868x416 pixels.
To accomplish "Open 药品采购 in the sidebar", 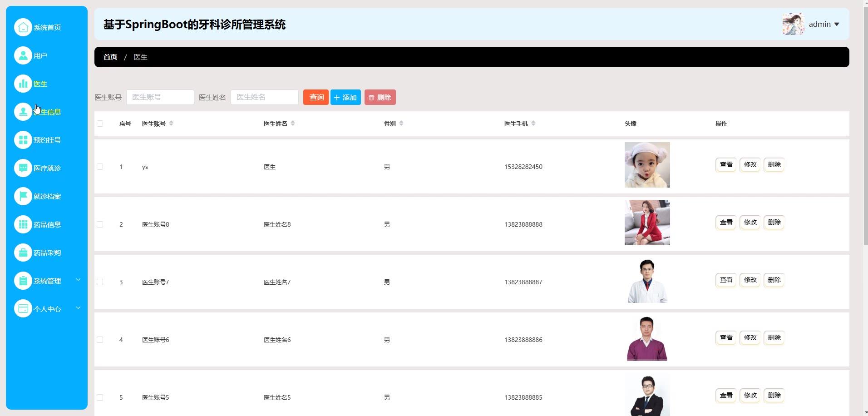I will click(x=47, y=253).
